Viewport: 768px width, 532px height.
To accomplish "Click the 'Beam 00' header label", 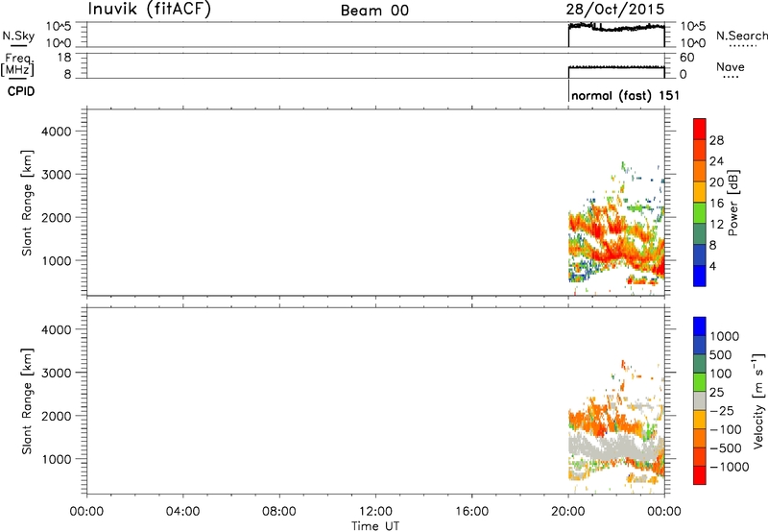I will click(374, 11).
